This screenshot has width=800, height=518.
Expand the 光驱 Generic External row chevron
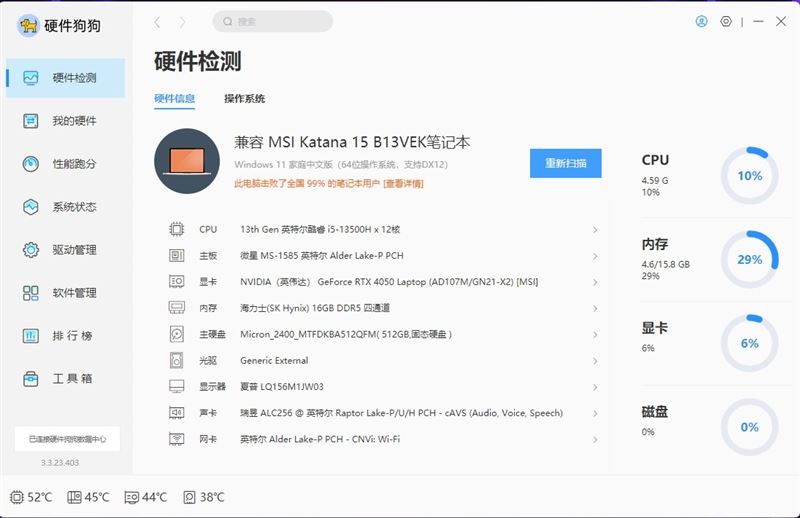coord(595,361)
